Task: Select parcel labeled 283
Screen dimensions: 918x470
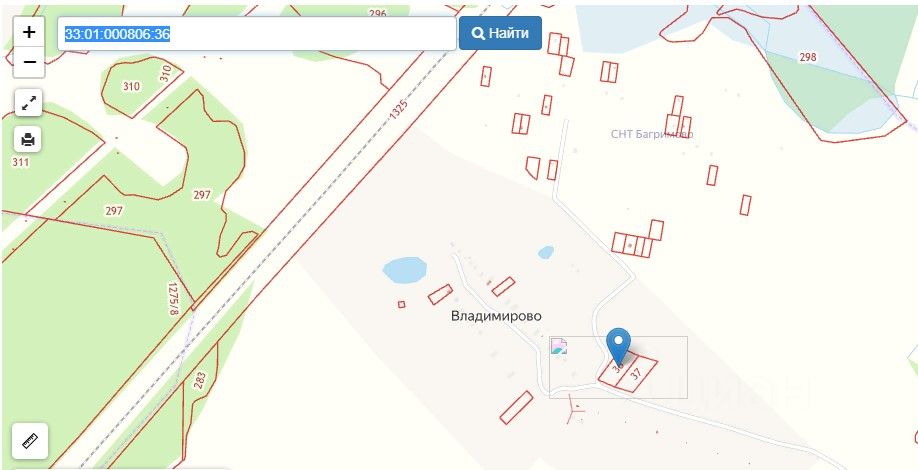Action: (x=200, y=378)
